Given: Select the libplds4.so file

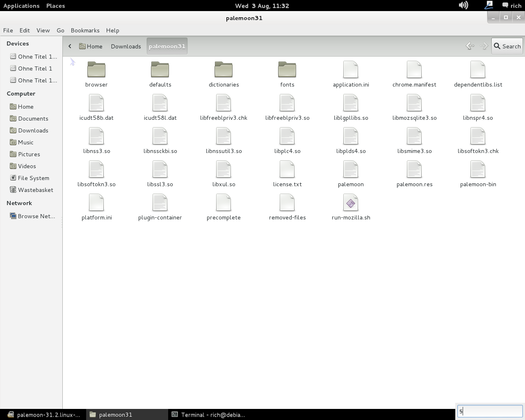Looking at the screenshot, I should tap(351, 141).
